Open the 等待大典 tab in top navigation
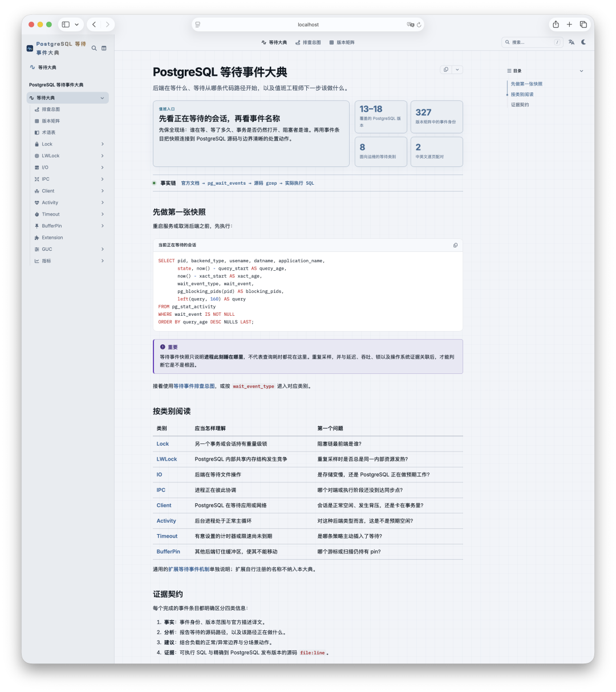 pyautogui.click(x=274, y=42)
